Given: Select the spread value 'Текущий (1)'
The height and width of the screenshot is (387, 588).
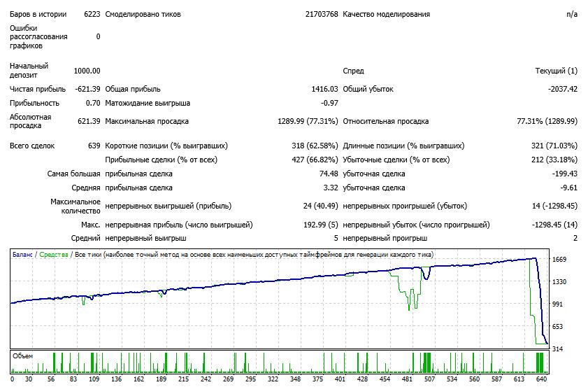Looking at the screenshot, I should point(556,71).
